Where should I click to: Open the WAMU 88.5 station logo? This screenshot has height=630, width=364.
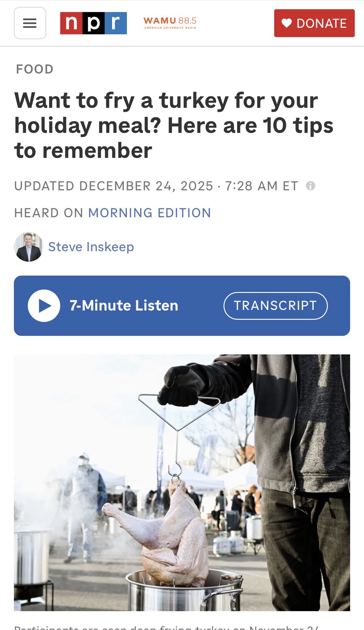point(170,23)
